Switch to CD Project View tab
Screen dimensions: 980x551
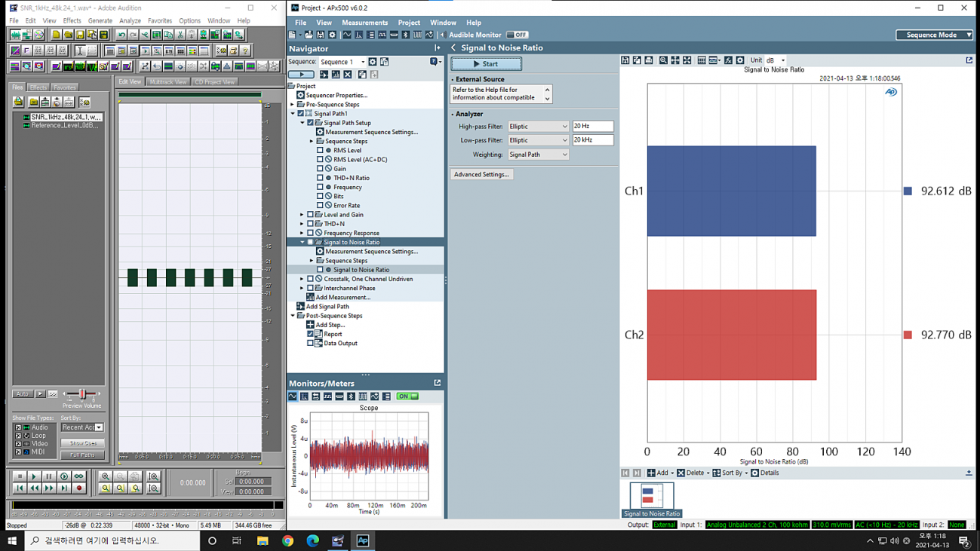tap(214, 81)
